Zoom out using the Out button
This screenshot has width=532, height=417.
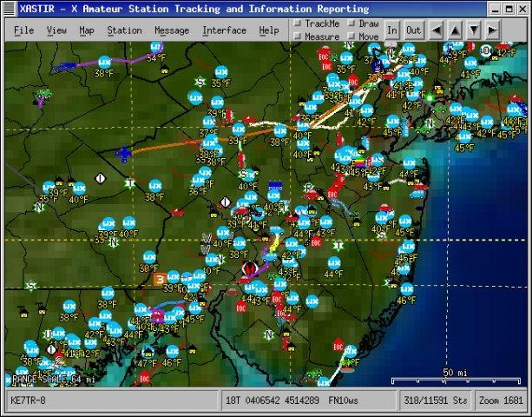(x=413, y=30)
